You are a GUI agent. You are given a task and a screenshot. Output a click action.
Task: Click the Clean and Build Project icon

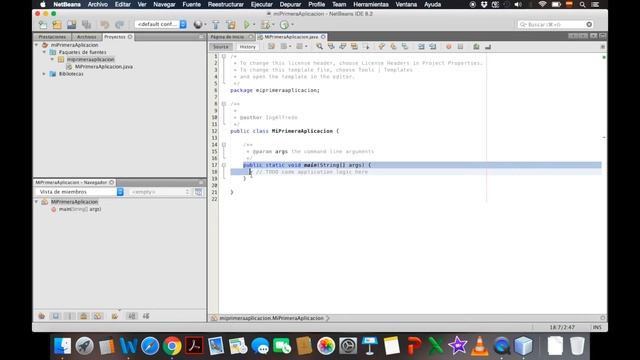231,24
